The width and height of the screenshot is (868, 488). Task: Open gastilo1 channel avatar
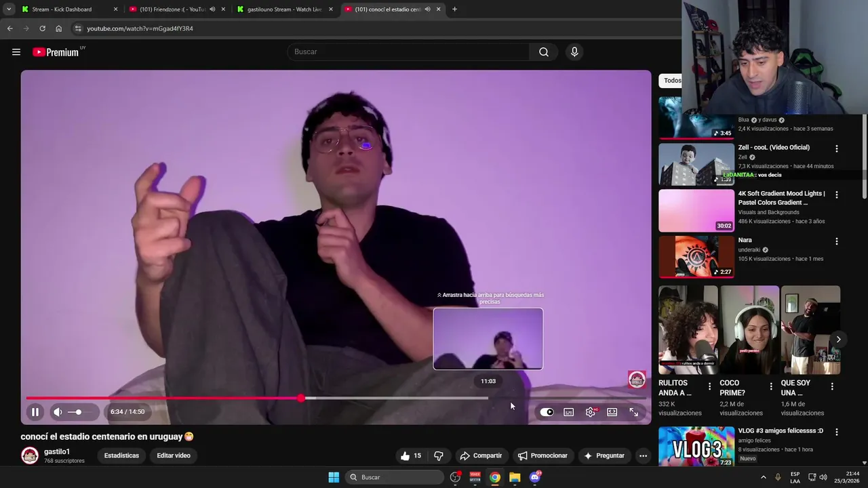(x=29, y=455)
